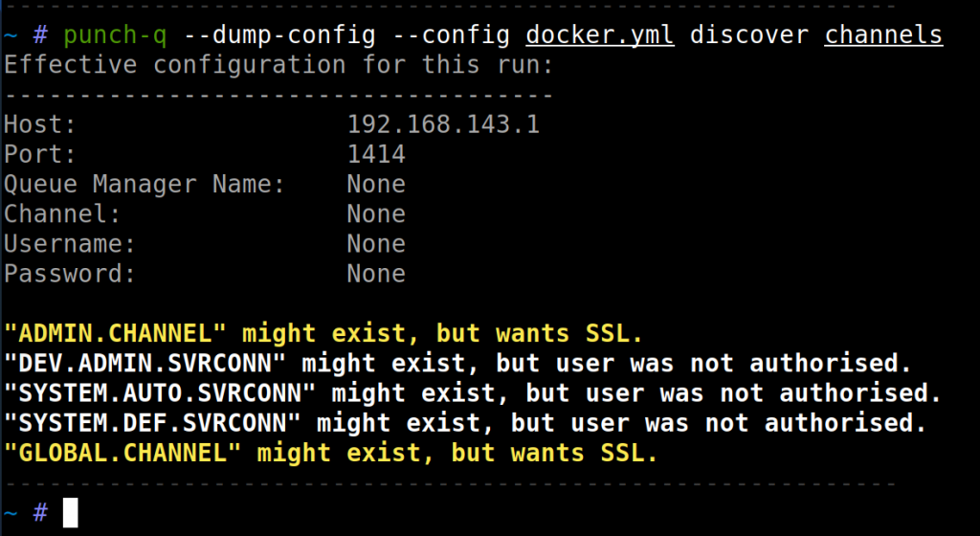The image size is (980, 536).
Task: Click the host IP address 192.168.143.1
Action: [443, 124]
